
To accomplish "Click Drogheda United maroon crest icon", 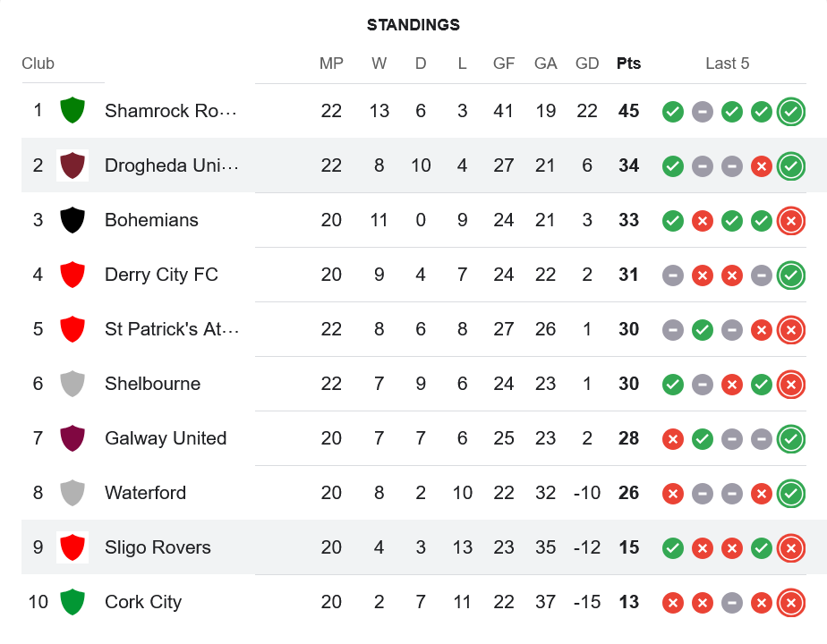I will (x=72, y=165).
